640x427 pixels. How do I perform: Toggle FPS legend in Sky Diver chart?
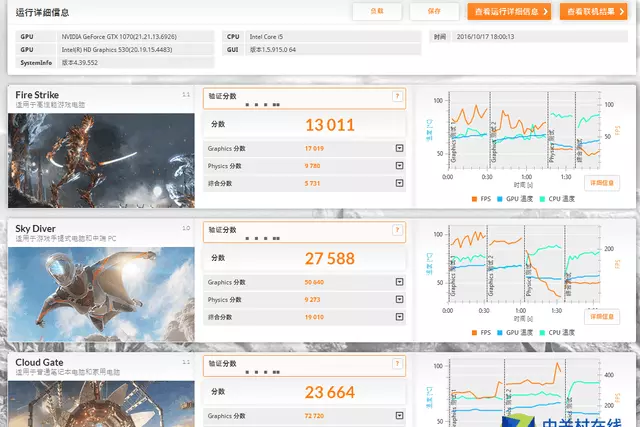pos(481,333)
